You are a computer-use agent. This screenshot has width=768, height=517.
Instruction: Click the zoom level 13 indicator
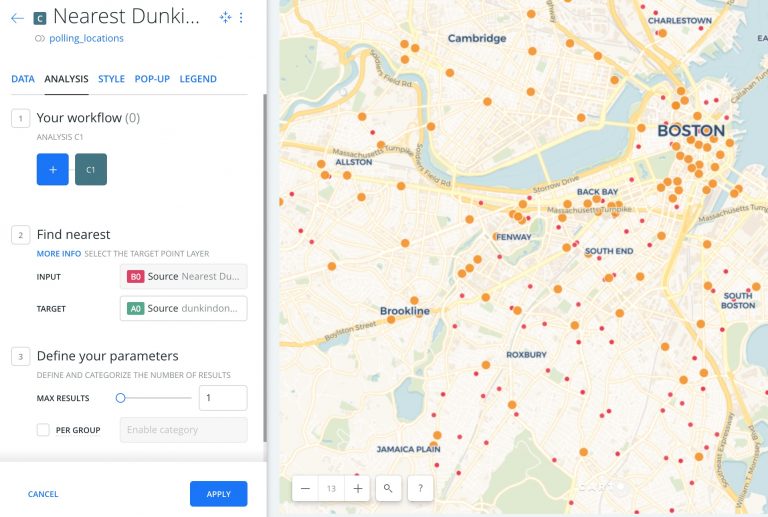click(x=332, y=488)
